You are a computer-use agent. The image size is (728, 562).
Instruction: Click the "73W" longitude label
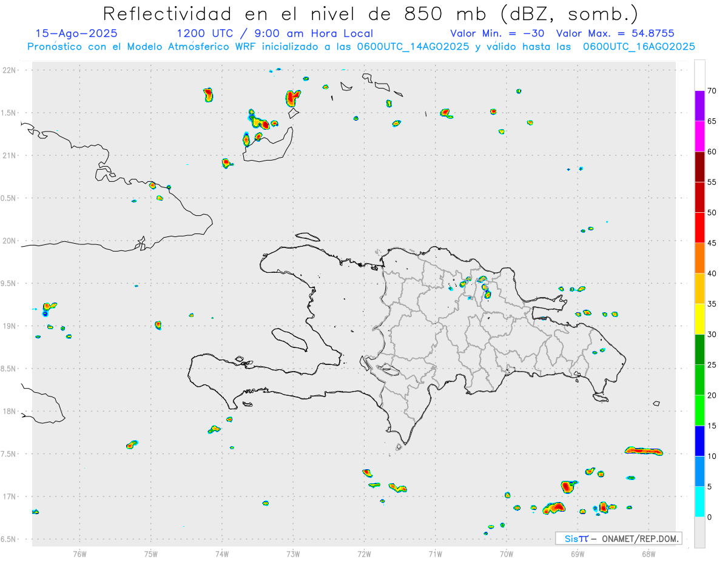[x=293, y=554]
